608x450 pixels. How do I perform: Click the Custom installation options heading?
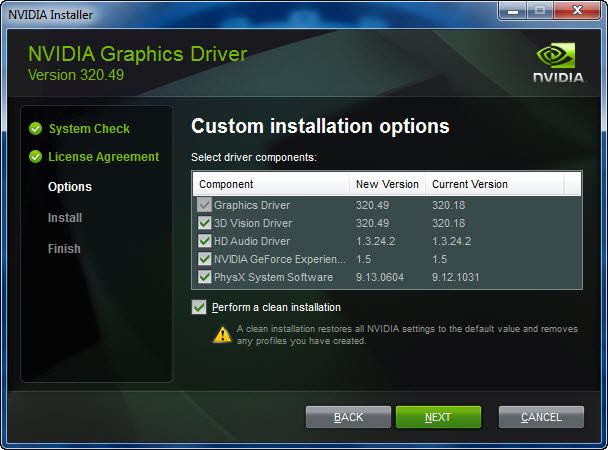[x=320, y=126]
